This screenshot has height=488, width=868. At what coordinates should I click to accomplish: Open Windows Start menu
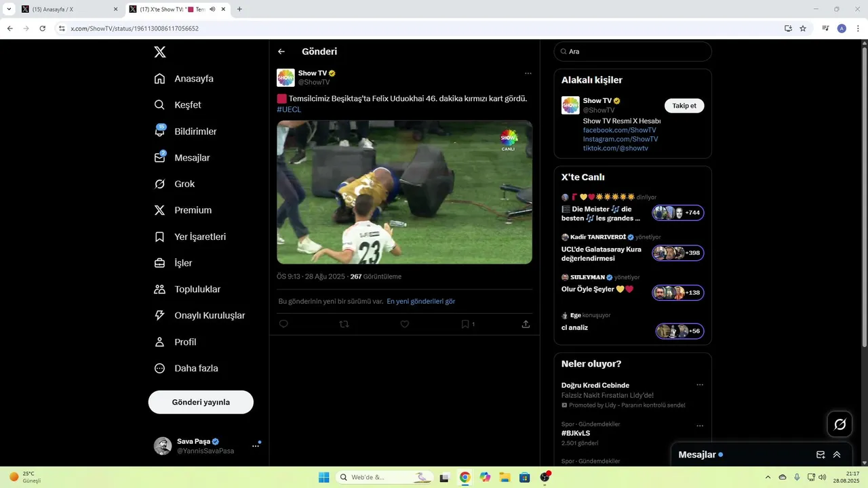[x=324, y=477]
